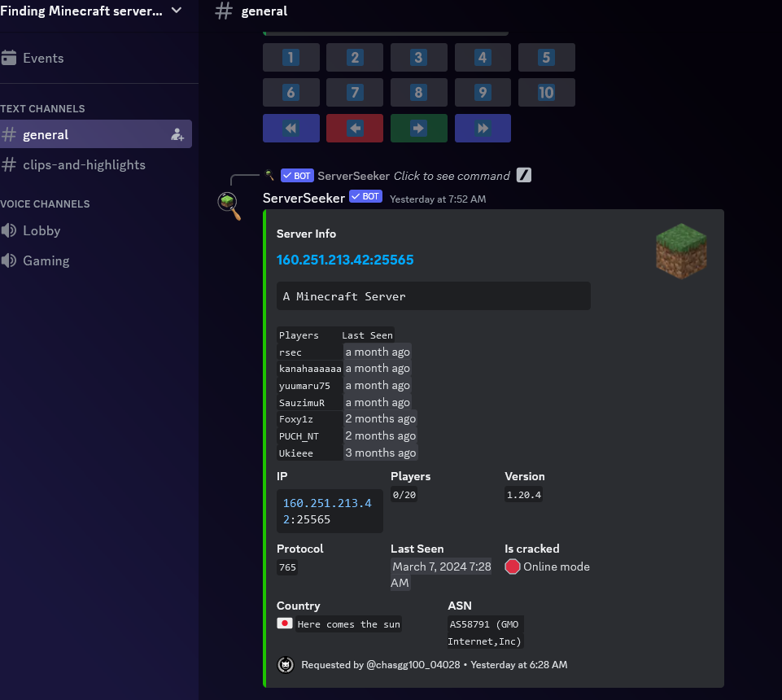Viewport: 782px width, 700px height.
Task: Click the slash command icon beside the reply
Action: click(x=524, y=175)
